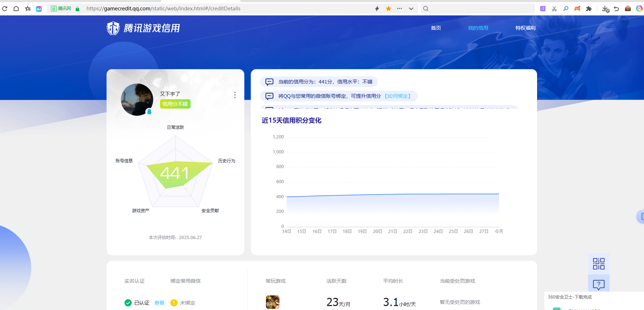Screen dimensions: 644x310
Task: Click the 游戏资产 radar axis label
Action: coord(141,210)
